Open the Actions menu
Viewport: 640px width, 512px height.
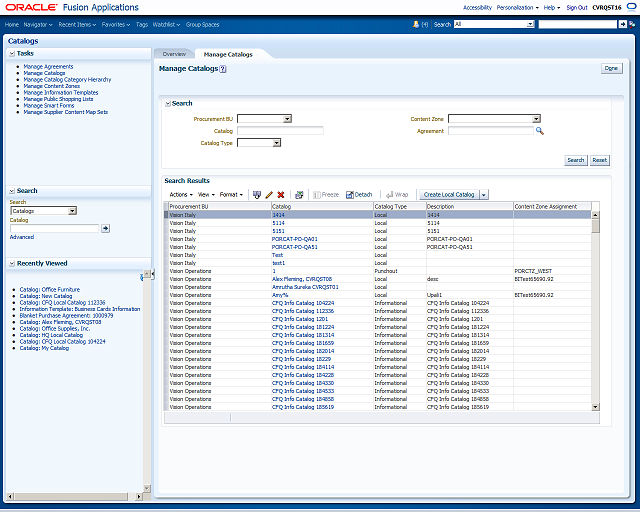181,195
